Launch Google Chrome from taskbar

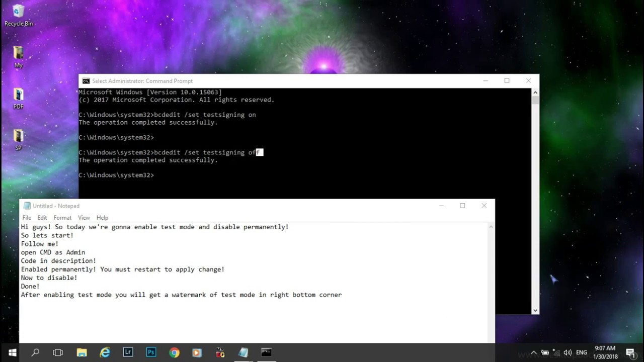(174, 352)
